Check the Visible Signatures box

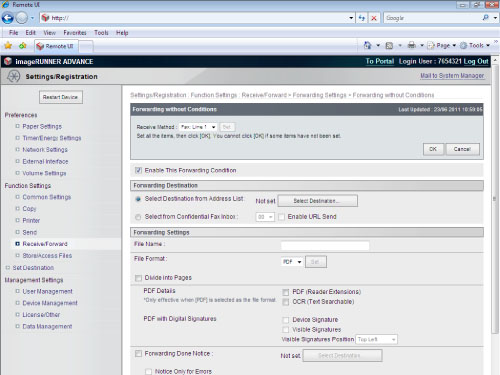pos(286,330)
